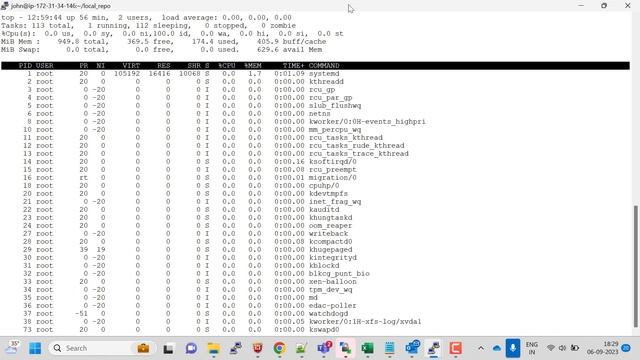Click the load average text
This screenshot has width=640, height=360.
point(227,18)
